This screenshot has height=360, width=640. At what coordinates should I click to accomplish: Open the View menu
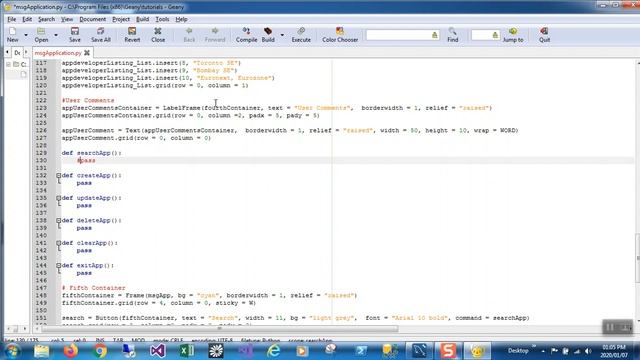(x=67, y=19)
